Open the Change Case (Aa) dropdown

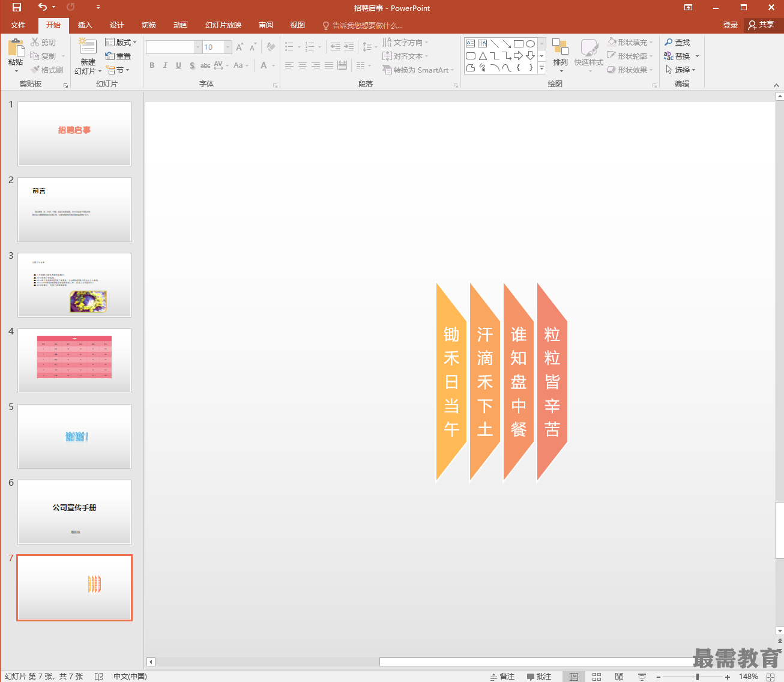[x=241, y=65]
